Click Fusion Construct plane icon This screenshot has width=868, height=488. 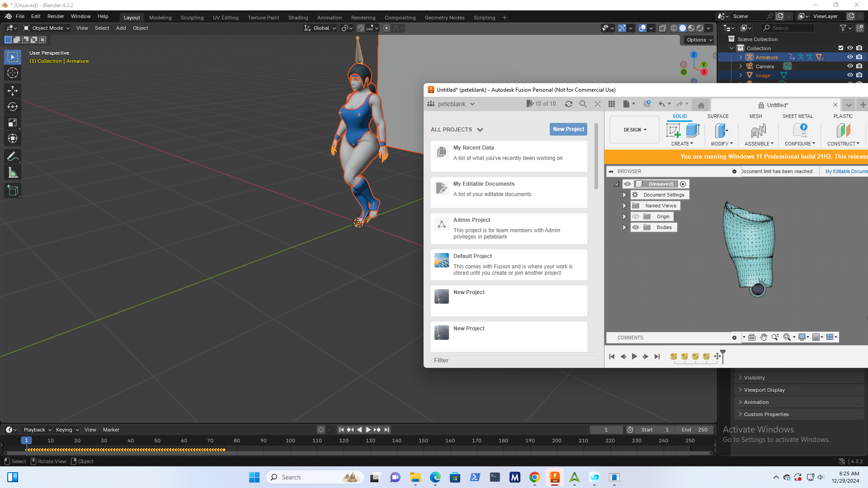[843, 131]
